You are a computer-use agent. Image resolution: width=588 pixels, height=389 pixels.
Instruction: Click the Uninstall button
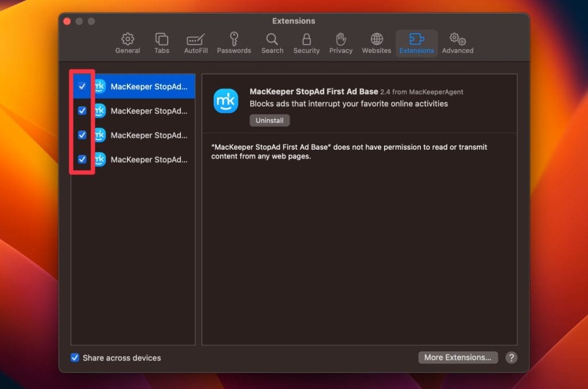click(x=269, y=120)
